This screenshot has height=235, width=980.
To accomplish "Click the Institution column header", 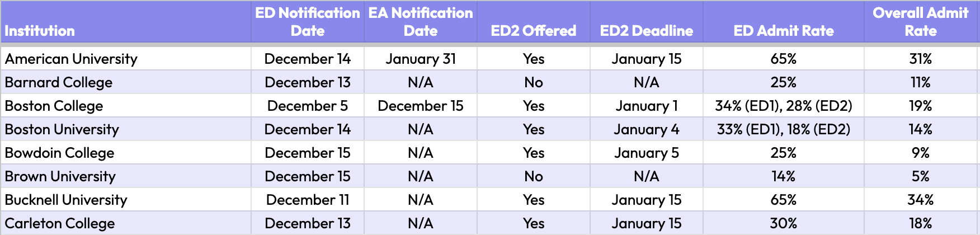I will pos(40,31).
